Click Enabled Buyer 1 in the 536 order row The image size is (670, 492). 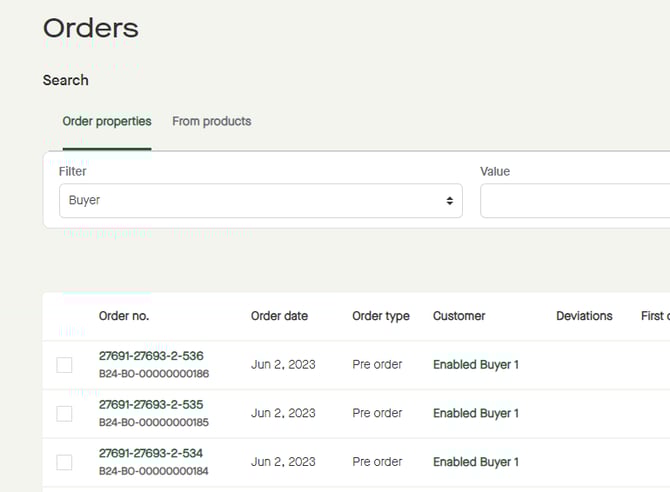point(475,365)
